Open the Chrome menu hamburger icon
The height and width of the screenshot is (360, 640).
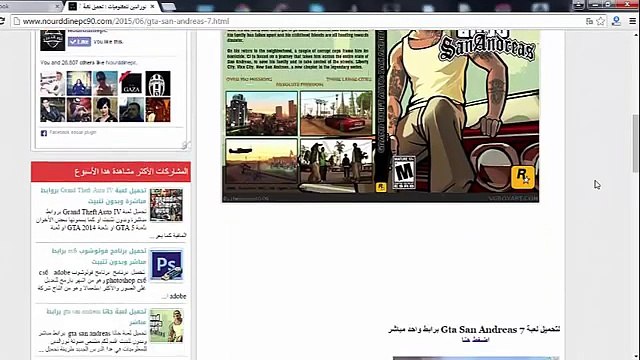point(633,21)
